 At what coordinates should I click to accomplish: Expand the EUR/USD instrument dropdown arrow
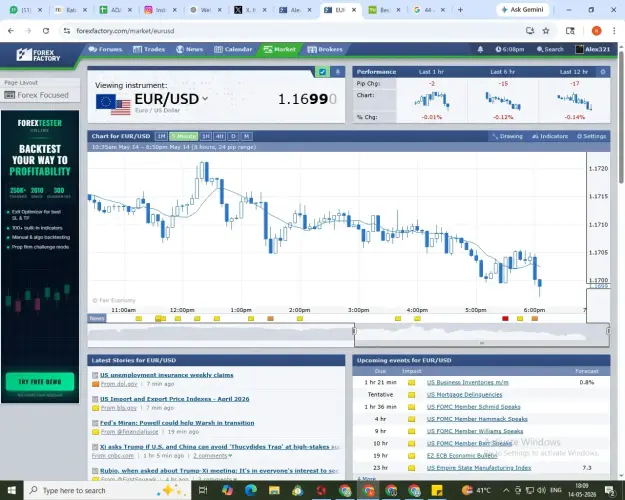pos(205,98)
